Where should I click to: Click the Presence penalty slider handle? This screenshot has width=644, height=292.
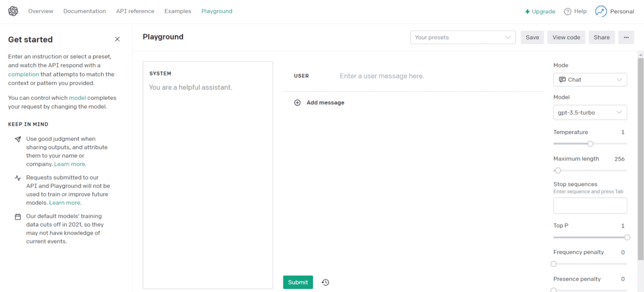coord(553,290)
